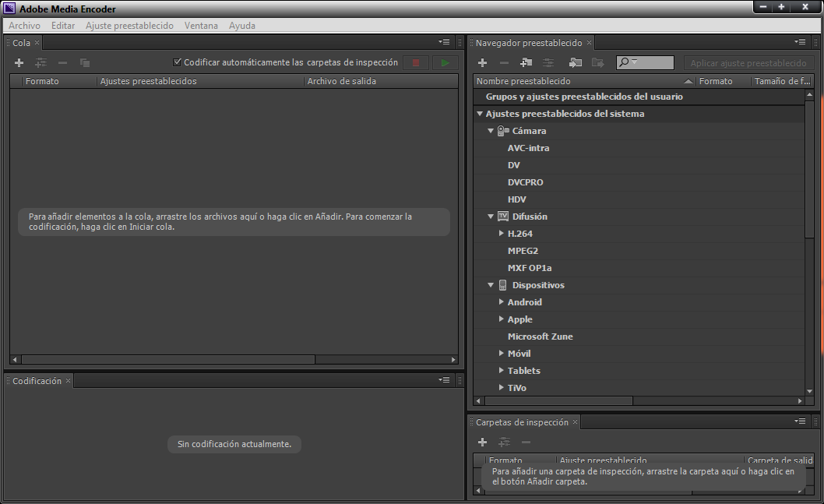Screen dimensions: 824x504
Task: Add a watch folder in Carpetas de inspección
Action: point(482,442)
